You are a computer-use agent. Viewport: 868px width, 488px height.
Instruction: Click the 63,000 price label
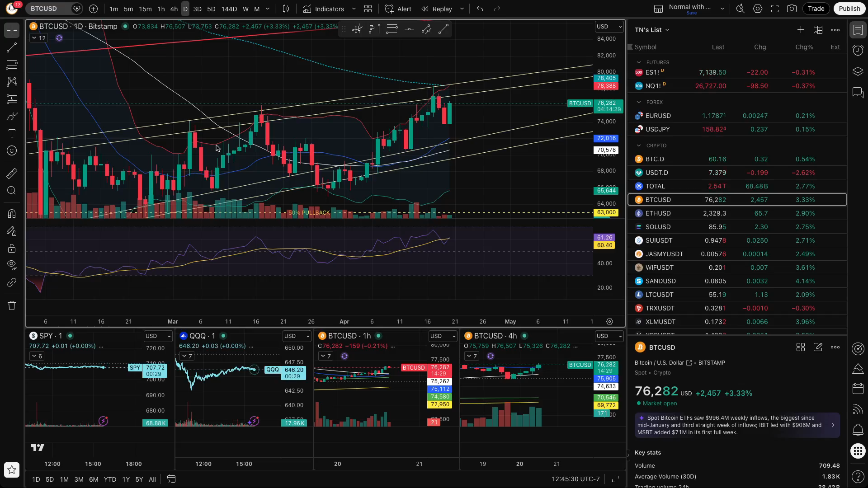click(x=606, y=212)
